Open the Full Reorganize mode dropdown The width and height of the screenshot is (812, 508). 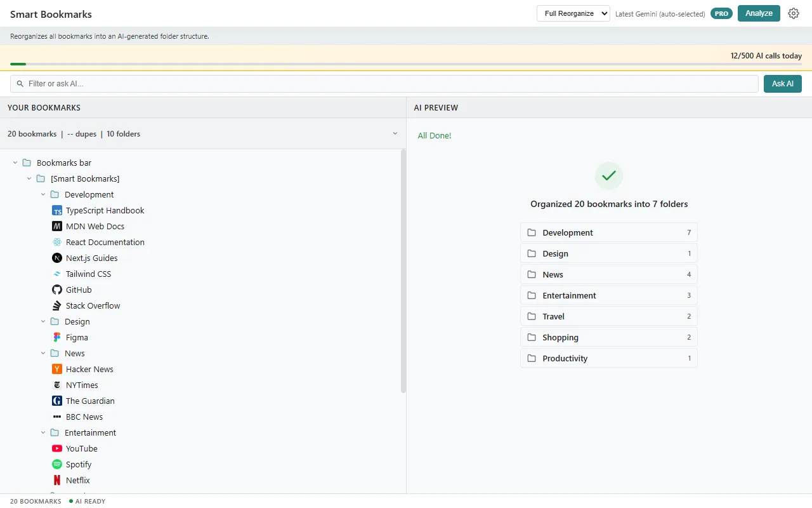573,13
